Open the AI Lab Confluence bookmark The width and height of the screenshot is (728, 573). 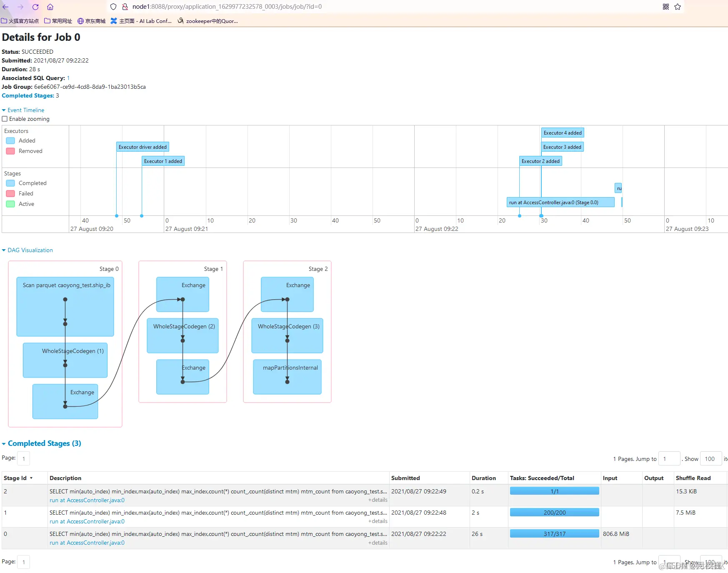[x=141, y=21]
